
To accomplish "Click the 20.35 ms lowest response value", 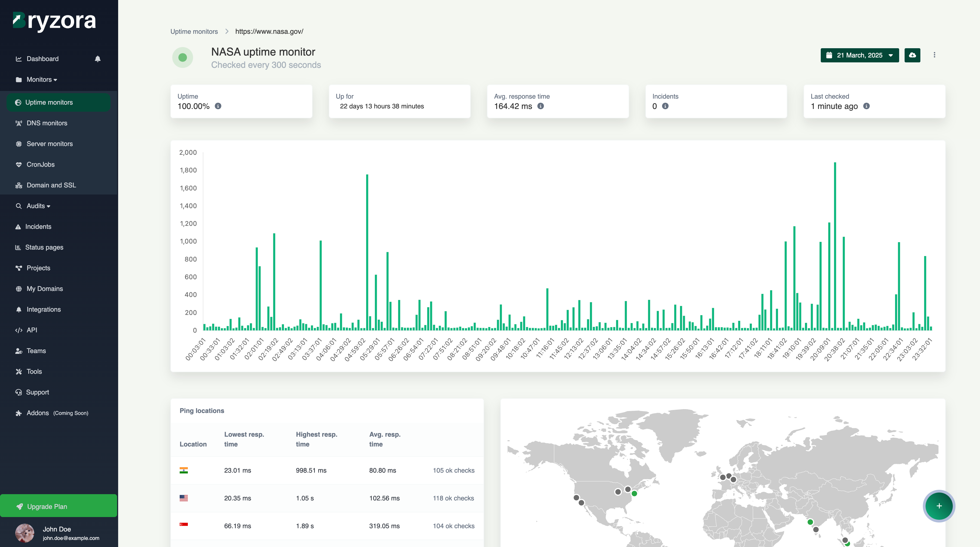I will click(x=237, y=498).
